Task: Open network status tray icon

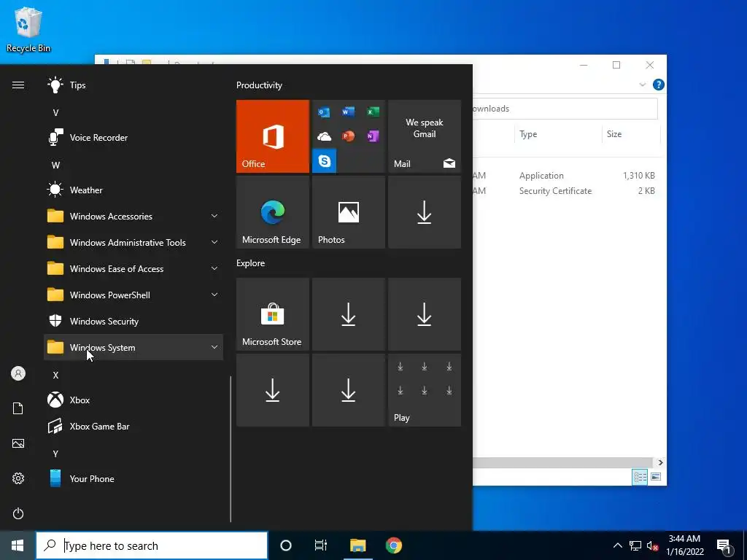Action: [635, 545]
